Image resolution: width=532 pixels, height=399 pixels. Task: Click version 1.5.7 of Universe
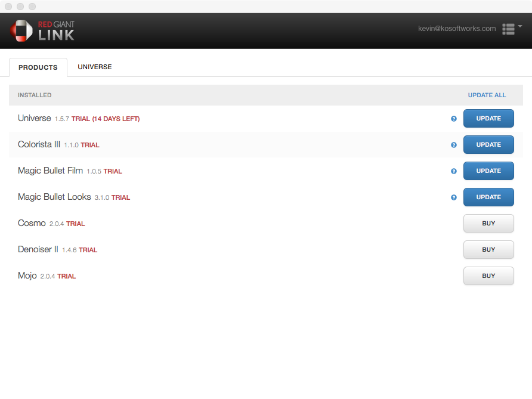coord(62,119)
